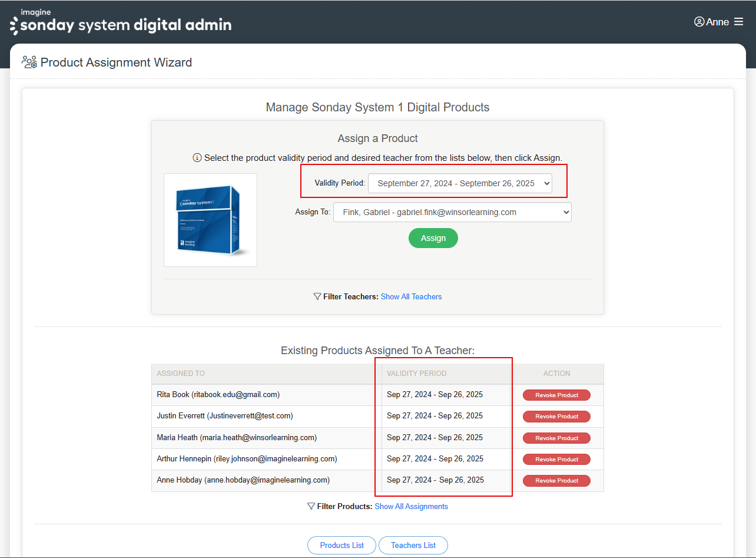
Task: Click the Filter Products funnel icon
Action: tap(311, 506)
